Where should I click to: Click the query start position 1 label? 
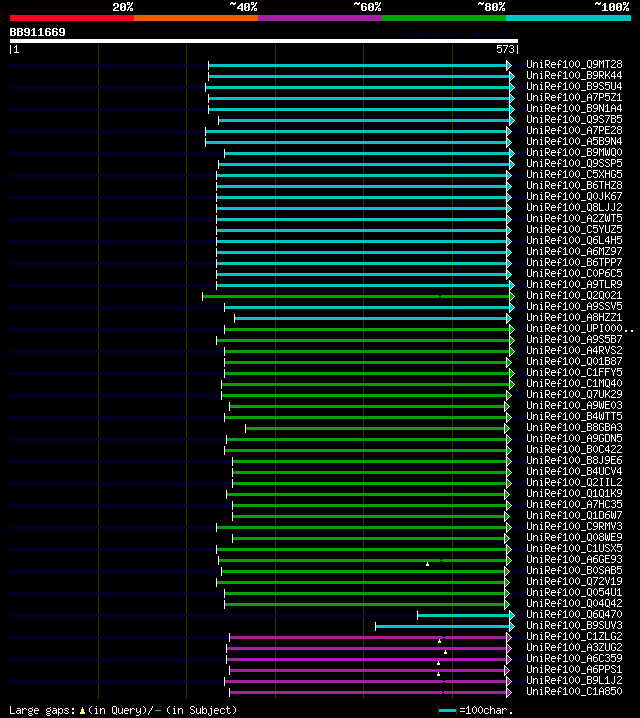coord(16,49)
